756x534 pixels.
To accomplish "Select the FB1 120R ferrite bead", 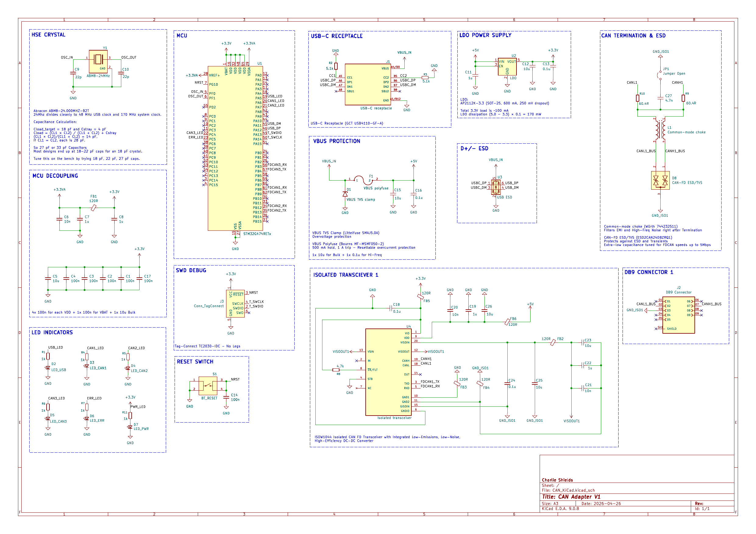I will pos(94,208).
